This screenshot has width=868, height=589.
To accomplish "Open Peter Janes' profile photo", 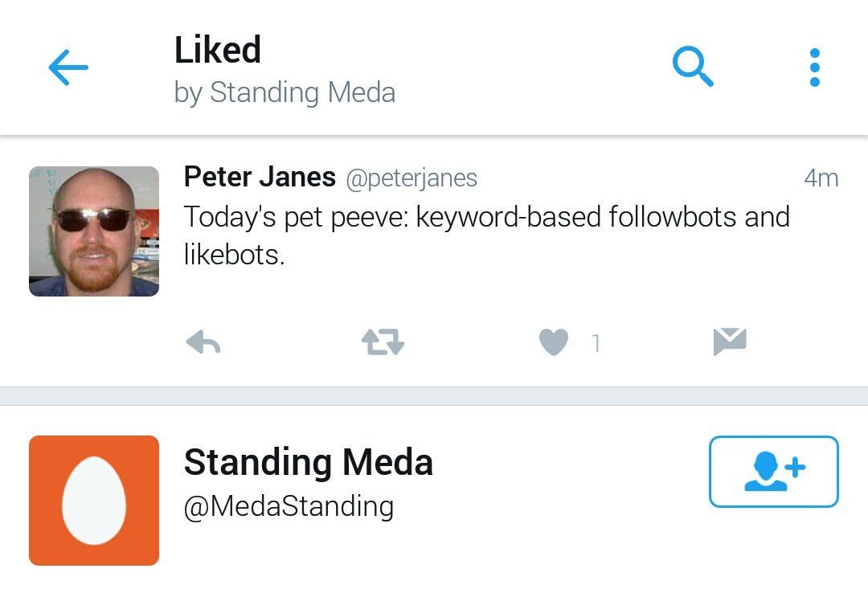I will (x=94, y=231).
